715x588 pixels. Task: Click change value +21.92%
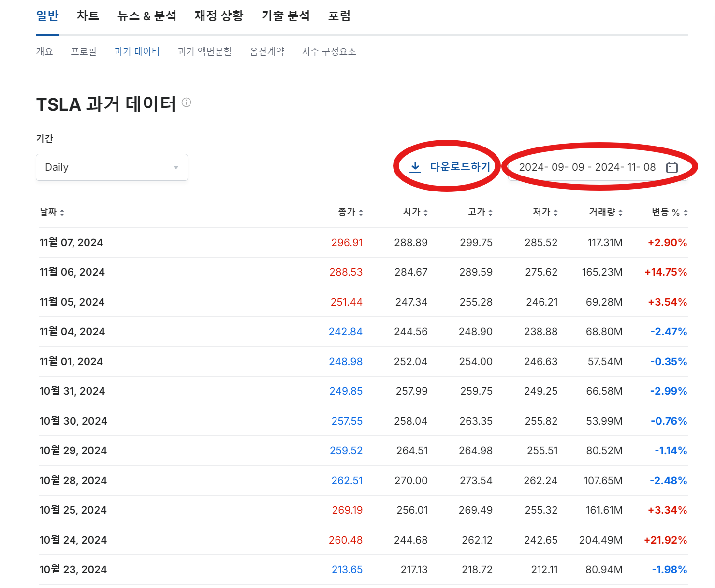point(666,540)
